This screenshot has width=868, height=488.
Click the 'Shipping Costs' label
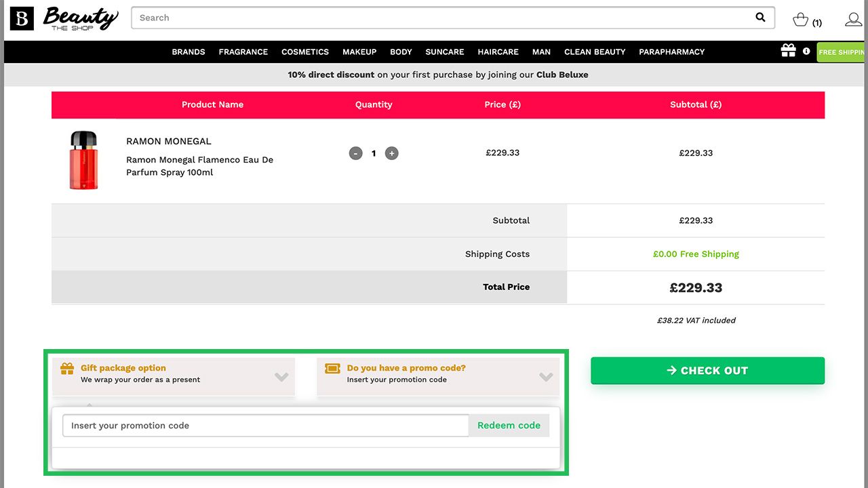pyautogui.click(x=497, y=254)
